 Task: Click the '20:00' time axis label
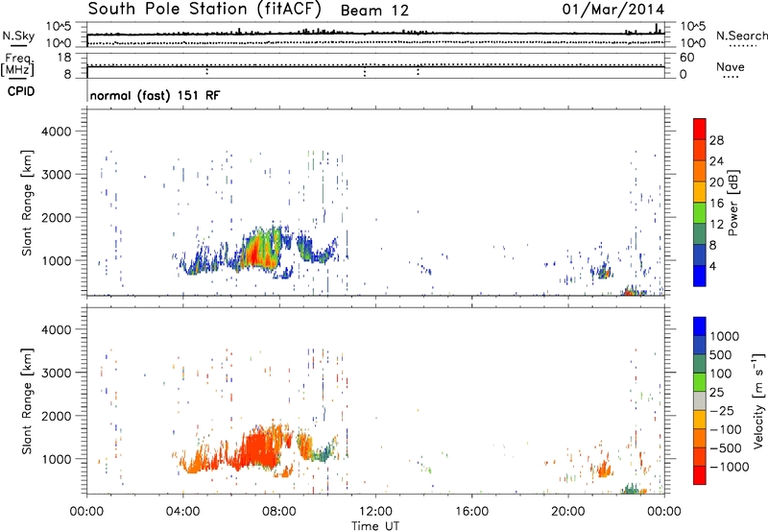click(568, 512)
